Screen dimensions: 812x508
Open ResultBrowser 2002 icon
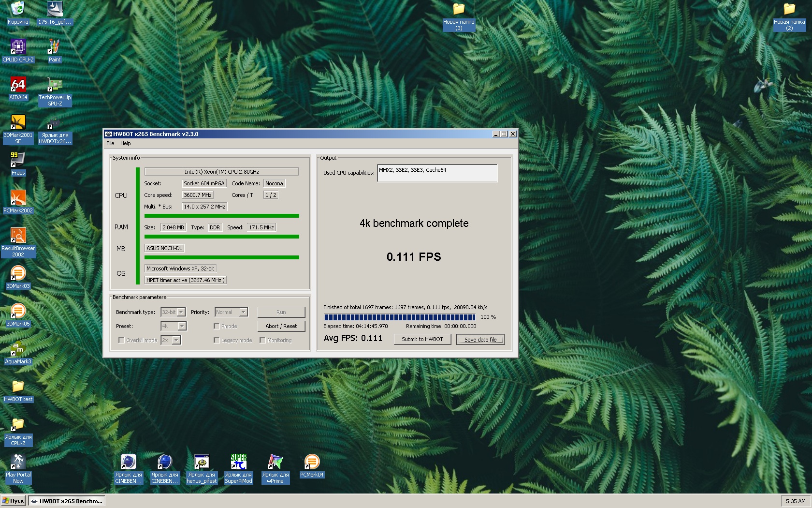coord(18,243)
